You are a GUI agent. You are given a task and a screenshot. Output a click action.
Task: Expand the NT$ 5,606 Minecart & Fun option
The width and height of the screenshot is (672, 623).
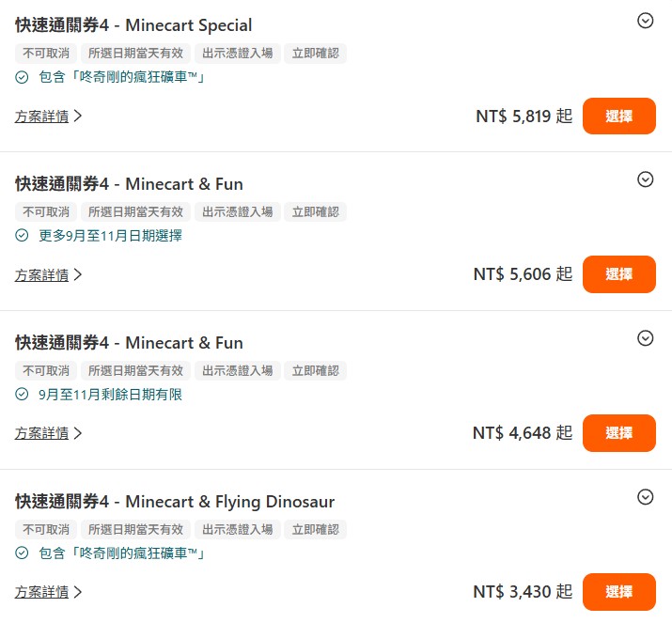[x=645, y=179]
